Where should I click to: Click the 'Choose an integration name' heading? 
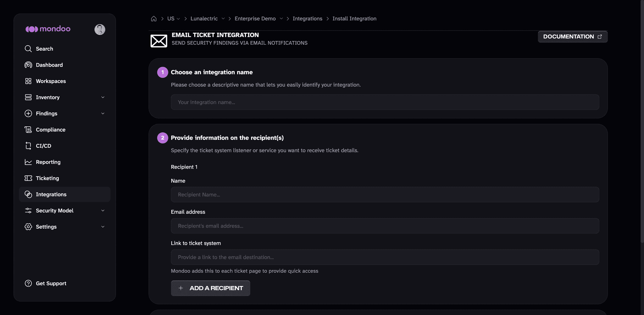coord(212,72)
